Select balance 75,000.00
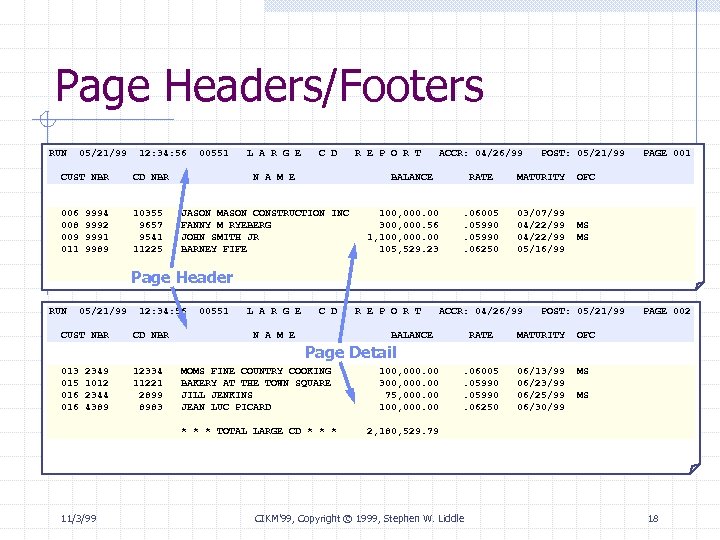The width and height of the screenshot is (720, 540). (412, 395)
